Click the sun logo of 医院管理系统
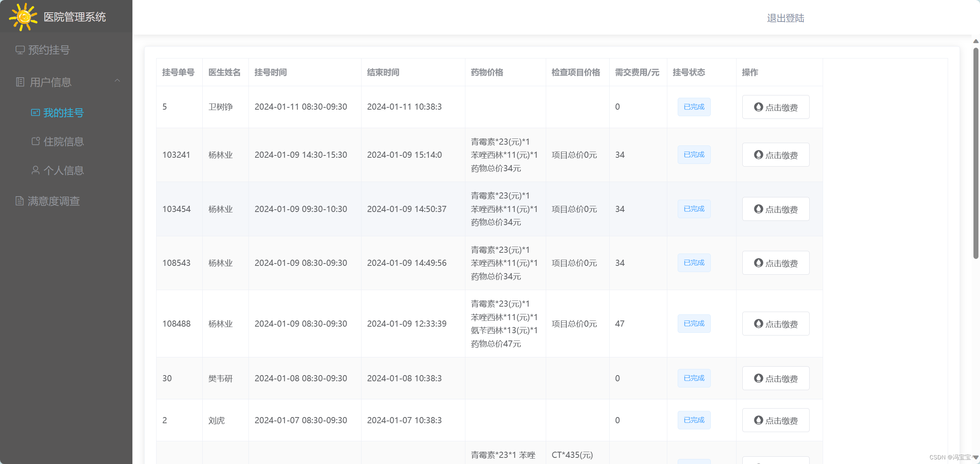Screen dimensions: 980x464 (x=23, y=17)
